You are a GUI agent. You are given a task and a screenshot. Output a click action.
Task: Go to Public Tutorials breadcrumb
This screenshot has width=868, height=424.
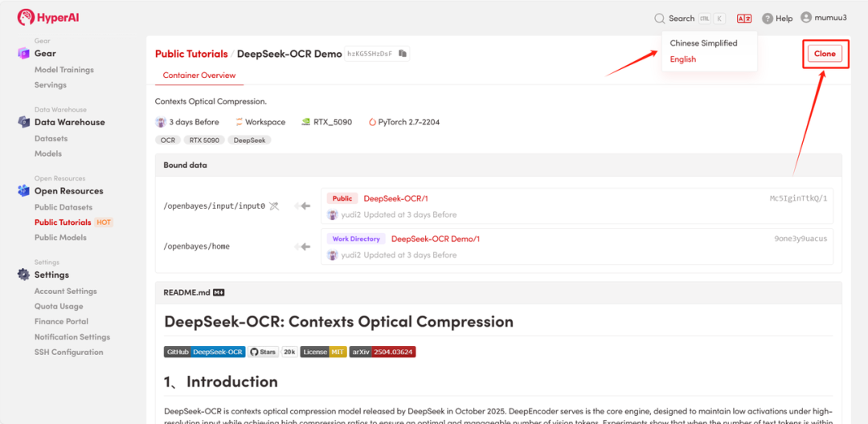point(191,54)
